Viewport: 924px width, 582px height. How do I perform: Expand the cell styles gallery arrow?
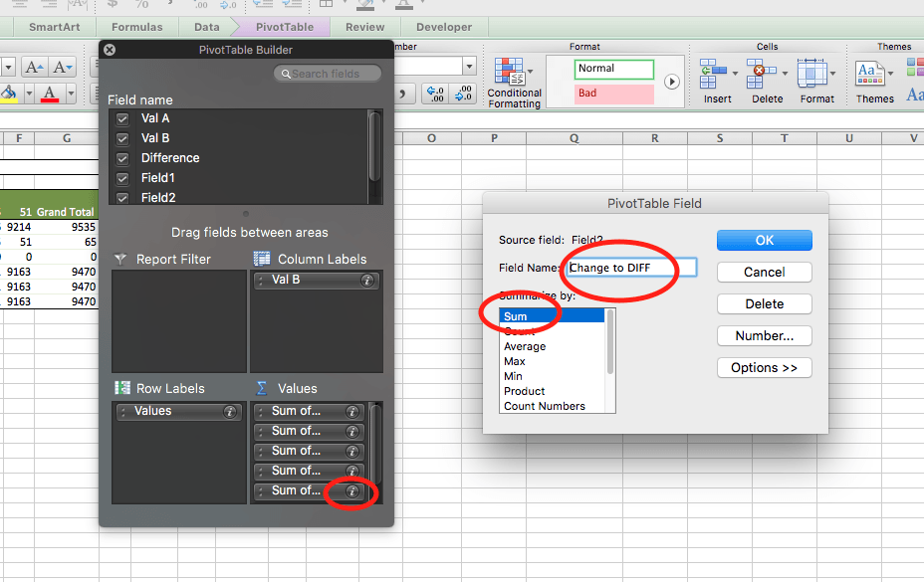click(x=672, y=82)
